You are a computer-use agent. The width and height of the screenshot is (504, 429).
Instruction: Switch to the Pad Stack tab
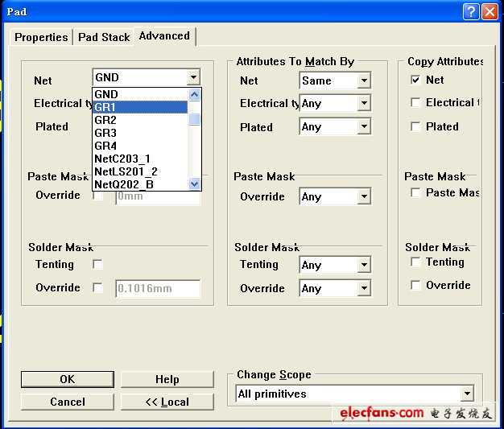click(x=104, y=37)
